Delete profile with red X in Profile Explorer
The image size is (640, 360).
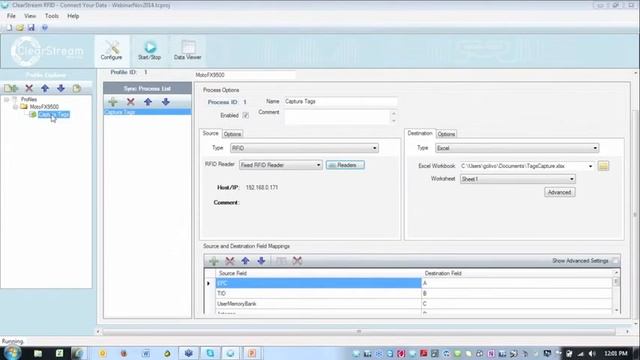[x=29, y=88]
